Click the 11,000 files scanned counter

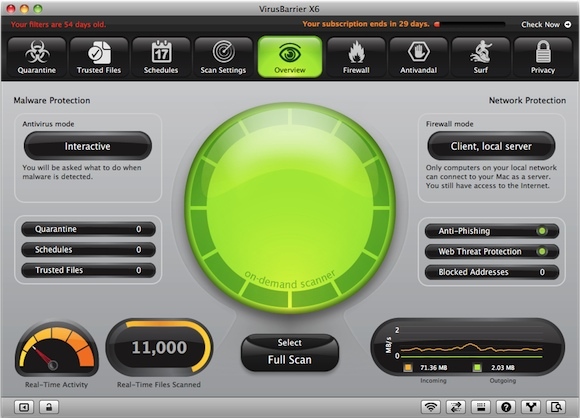pos(159,347)
